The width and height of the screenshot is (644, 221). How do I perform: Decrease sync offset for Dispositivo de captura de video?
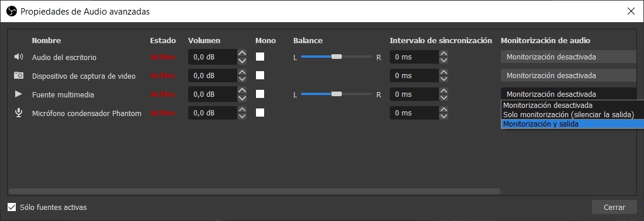(443, 79)
